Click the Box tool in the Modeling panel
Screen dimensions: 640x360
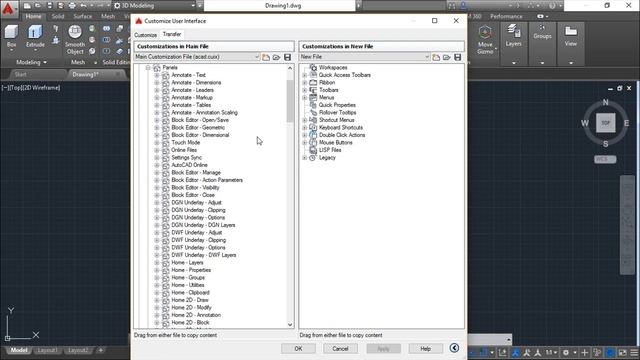pos(11,36)
